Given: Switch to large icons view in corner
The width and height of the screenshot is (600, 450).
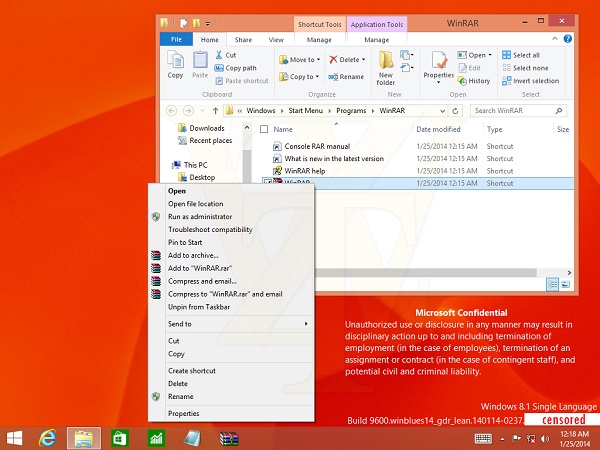Looking at the screenshot, I should point(566,285).
